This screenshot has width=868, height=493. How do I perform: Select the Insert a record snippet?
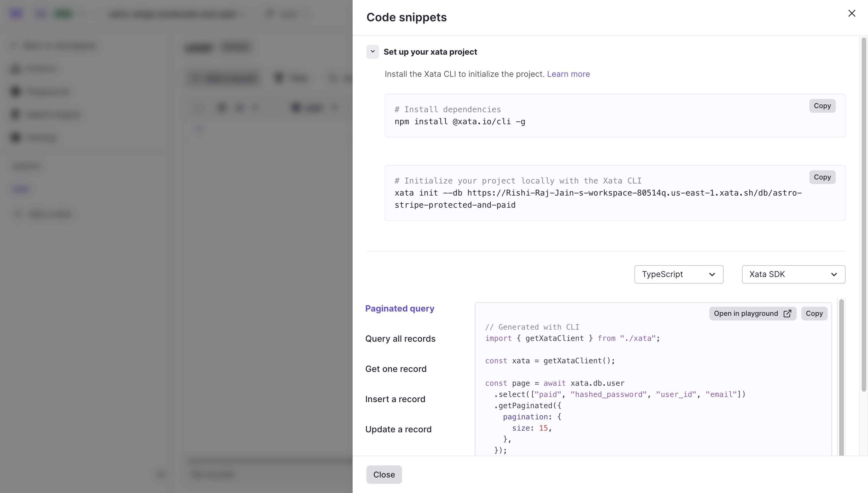pyautogui.click(x=395, y=399)
